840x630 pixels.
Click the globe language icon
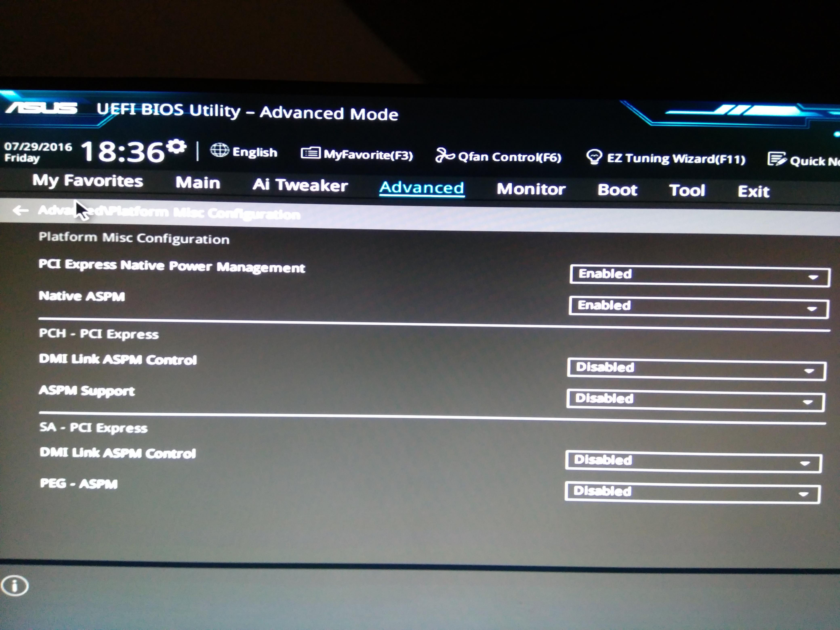220,150
